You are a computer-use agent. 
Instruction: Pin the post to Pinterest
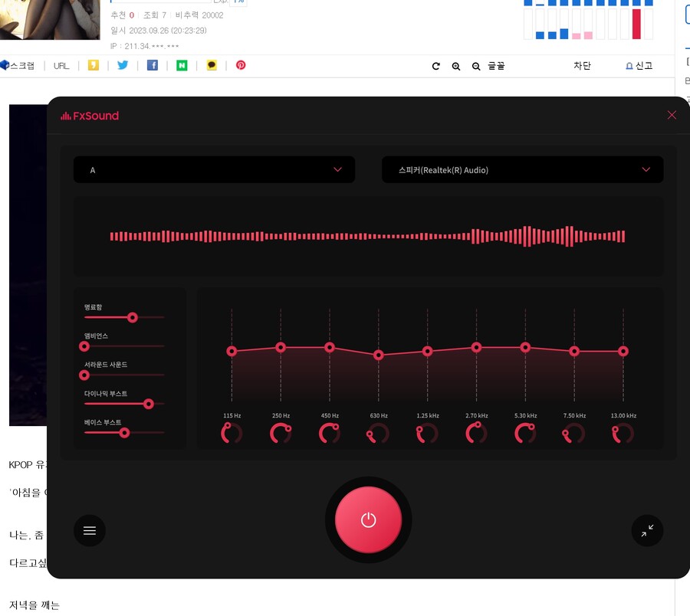[x=240, y=65]
